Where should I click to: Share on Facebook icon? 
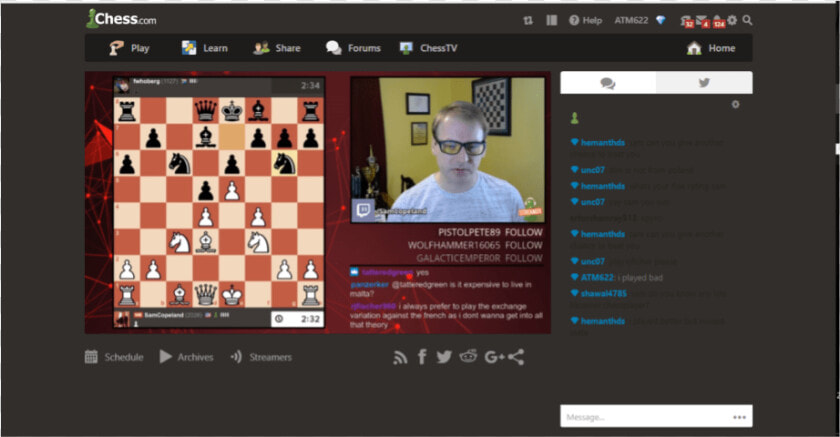point(422,357)
